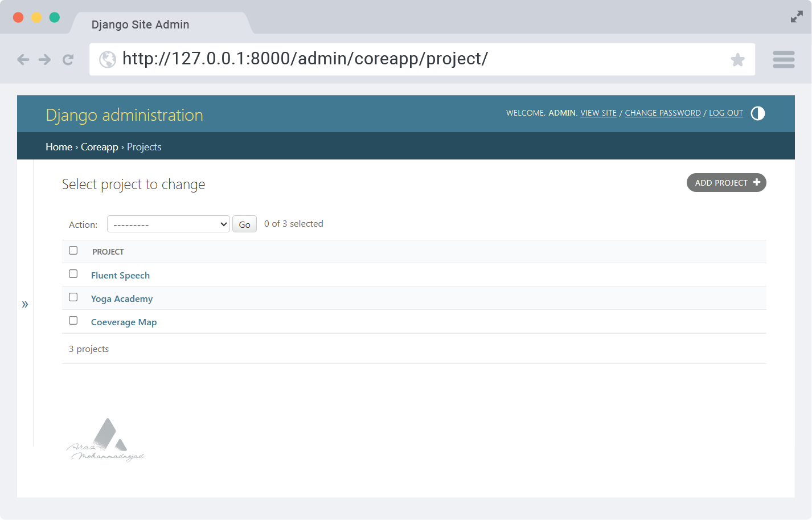812x520 pixels.
Task: Toggle the light/dark theme icon
Action: coord(757,113)
